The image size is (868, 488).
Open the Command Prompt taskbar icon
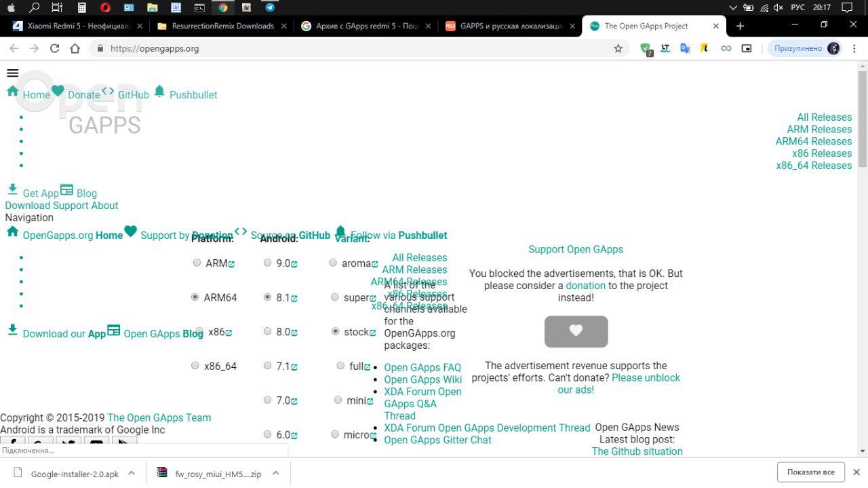pos(199,8)
